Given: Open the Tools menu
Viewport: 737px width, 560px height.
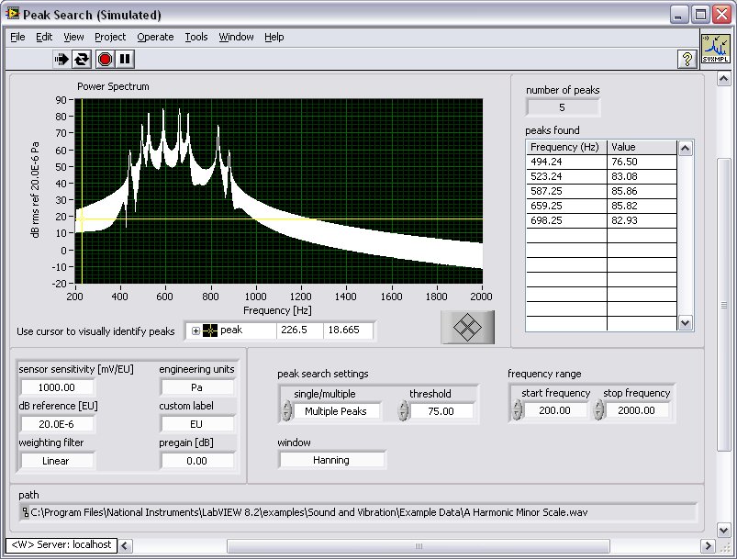Looking at the screenshot, I should click(196, 37).
